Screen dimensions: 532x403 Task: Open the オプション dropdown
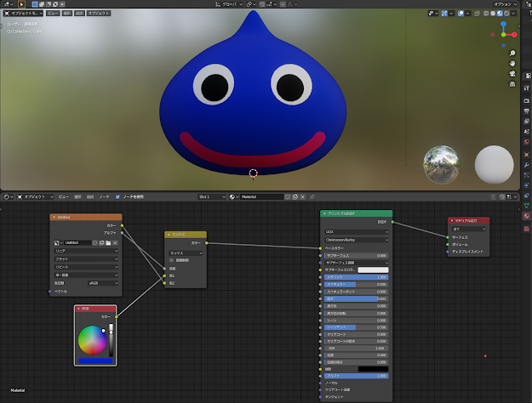(x=505, y=4)
